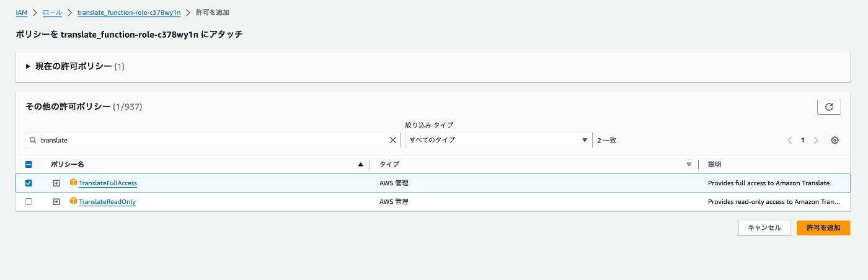Clear the translate search text
Viewport: 868px width, 280px height.
392,140
